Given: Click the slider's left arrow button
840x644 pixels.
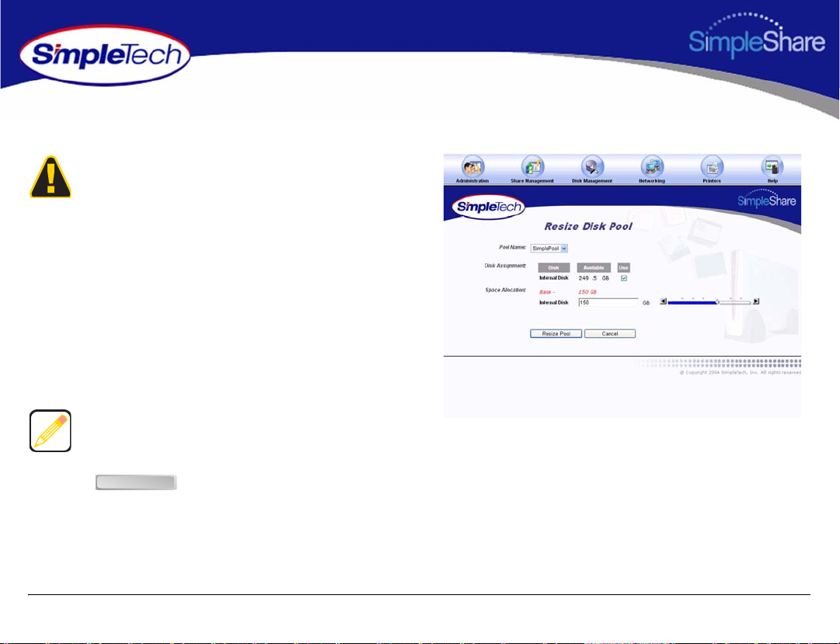Looking at the screenshot, I should 663,301.
